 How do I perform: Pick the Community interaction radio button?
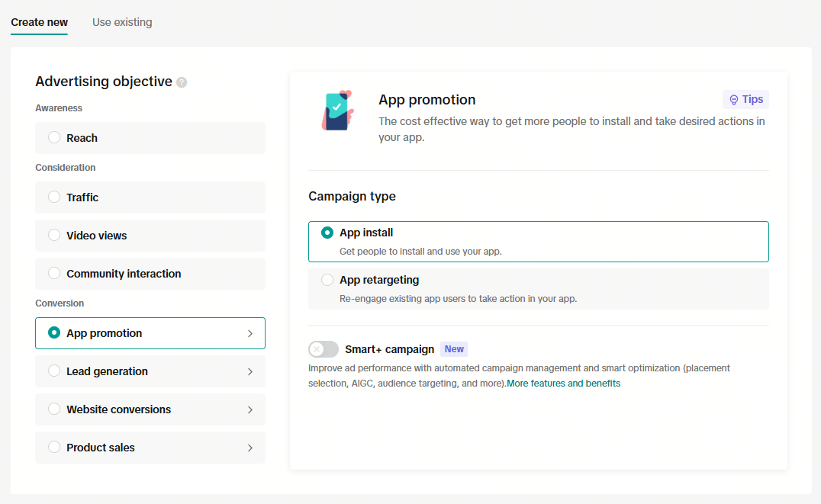[x=54, y=273]
